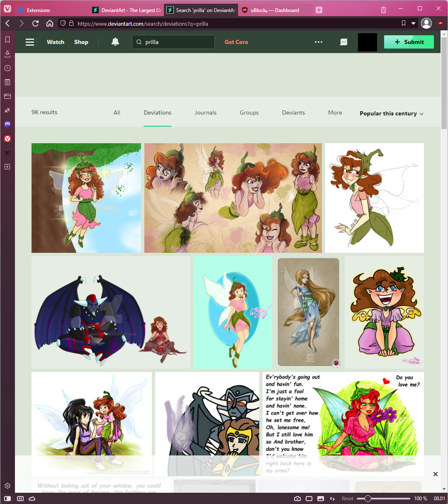Switch to uBlock Dashboard tab
This screenshot has width=448, height=504.
click(x=275, y=10)
